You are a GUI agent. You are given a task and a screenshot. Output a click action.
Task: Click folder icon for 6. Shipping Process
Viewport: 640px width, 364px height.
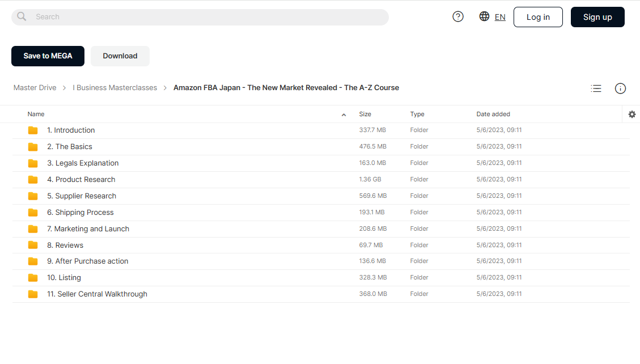point(33,212)
